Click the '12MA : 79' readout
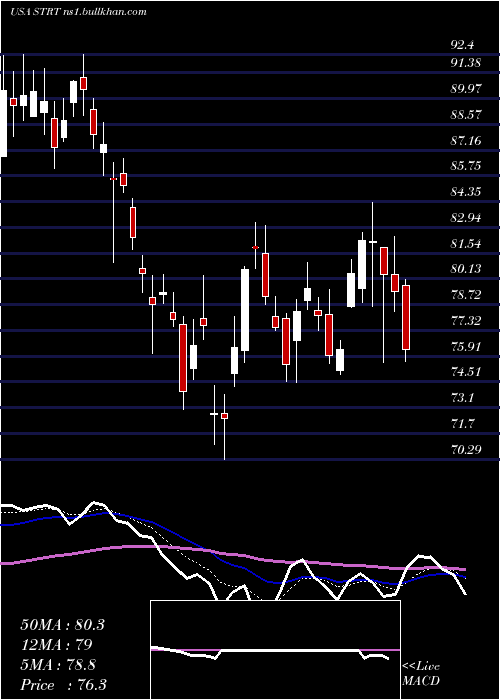Image resolution: width=500 pixels, height=700 pixels. tap(56, 645)
